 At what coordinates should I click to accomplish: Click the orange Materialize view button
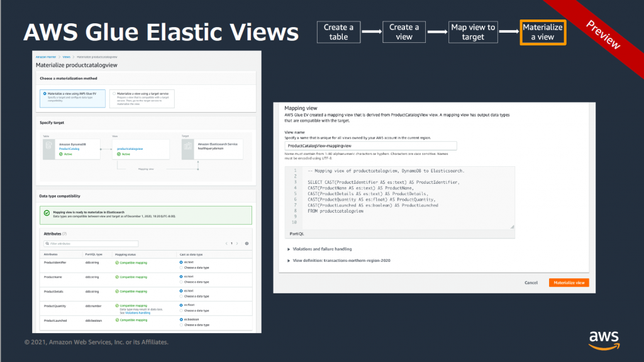pyautogui.click(x=569, y=283)
